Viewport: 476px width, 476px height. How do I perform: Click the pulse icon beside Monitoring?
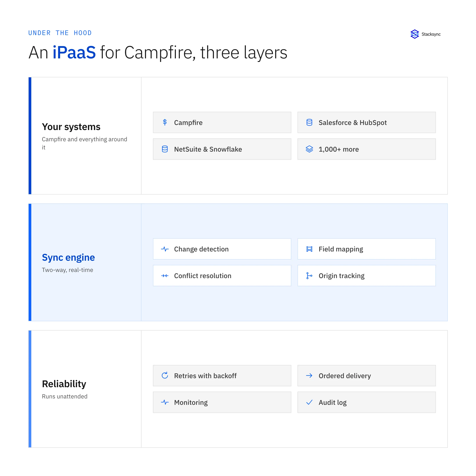tap(165, 402)
